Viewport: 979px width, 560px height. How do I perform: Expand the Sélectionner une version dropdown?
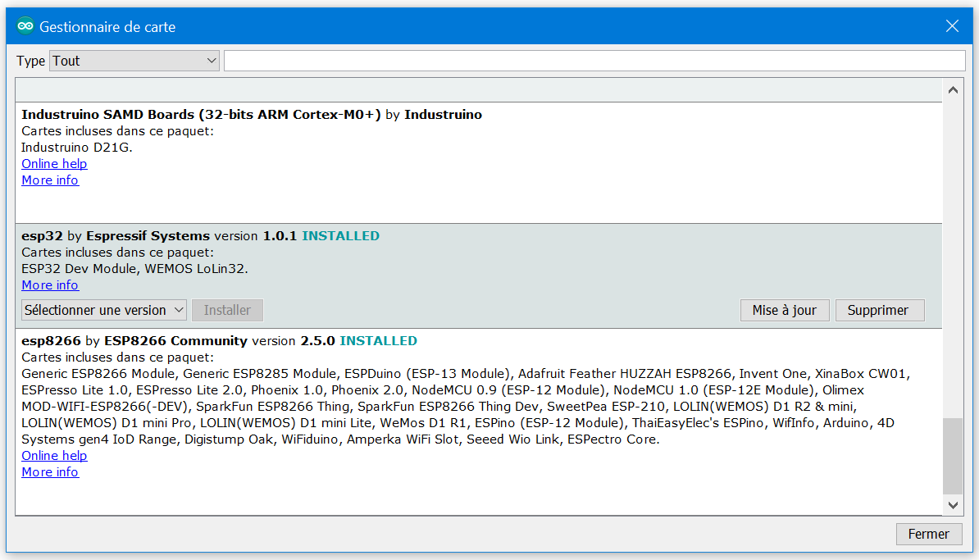click(103, 310)
